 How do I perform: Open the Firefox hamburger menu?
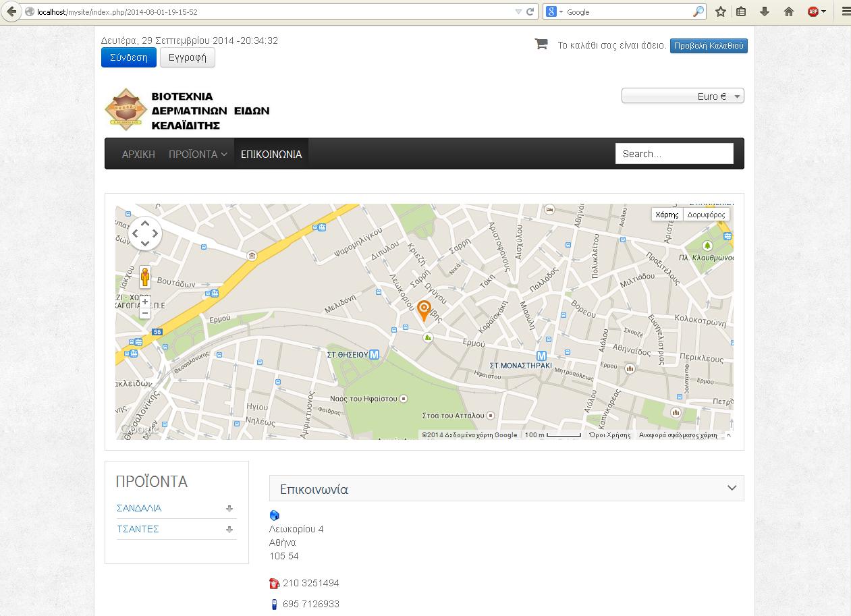pos(845,11)
